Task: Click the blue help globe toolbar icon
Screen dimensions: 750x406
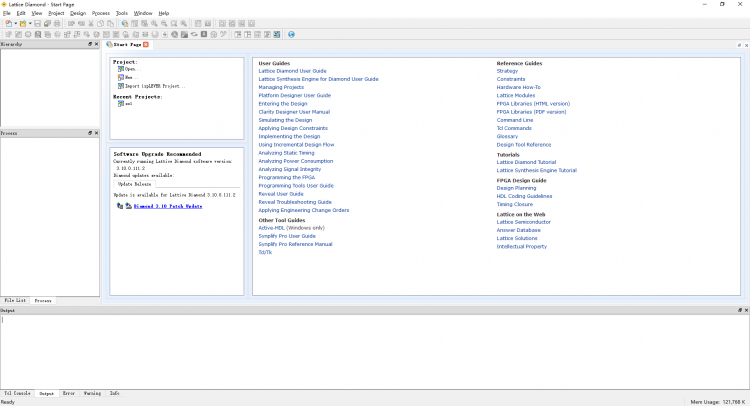Action: pyautogui.click(x=291, y=34)
